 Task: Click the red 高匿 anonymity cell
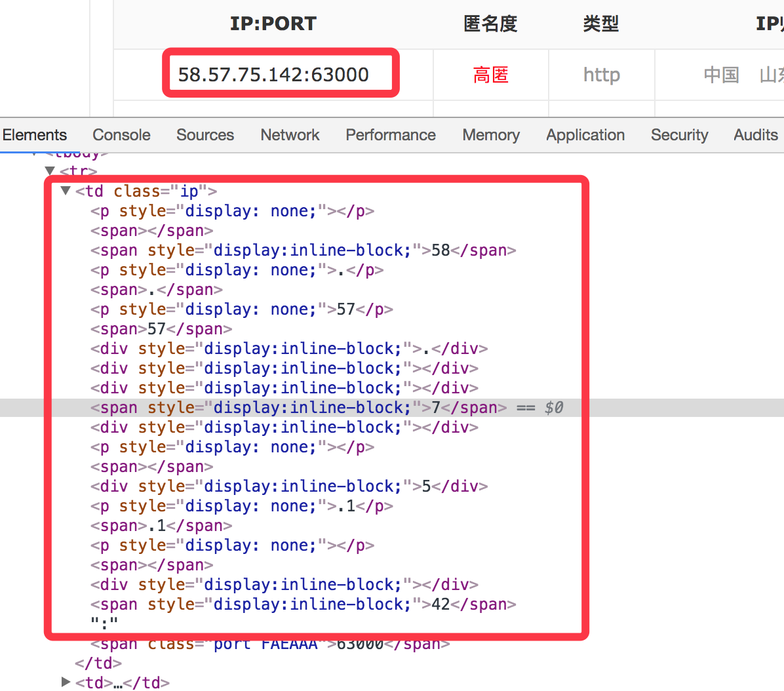(x=490, y=75)
